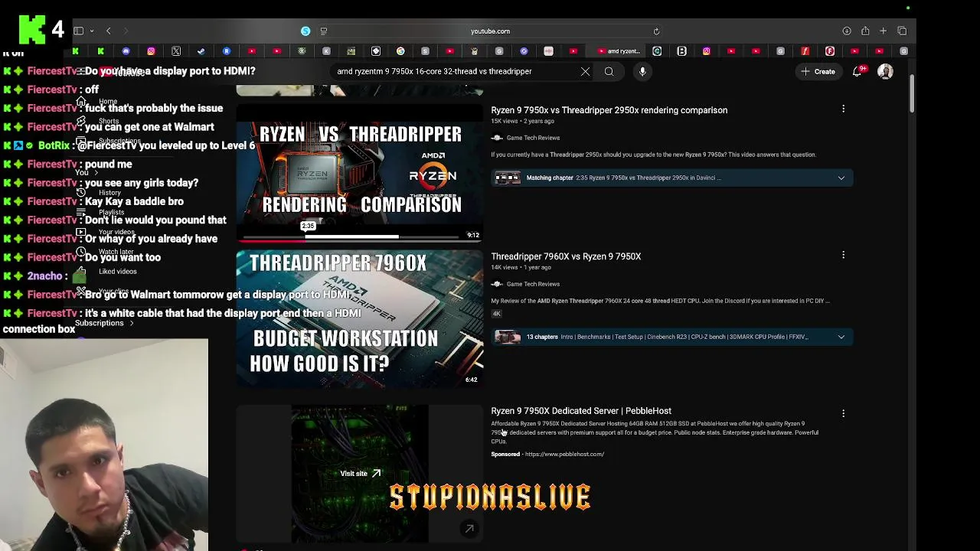Click the Game Tech Reviews avatar of 7960X video
980x551 pixels.
tap(497, 284)
